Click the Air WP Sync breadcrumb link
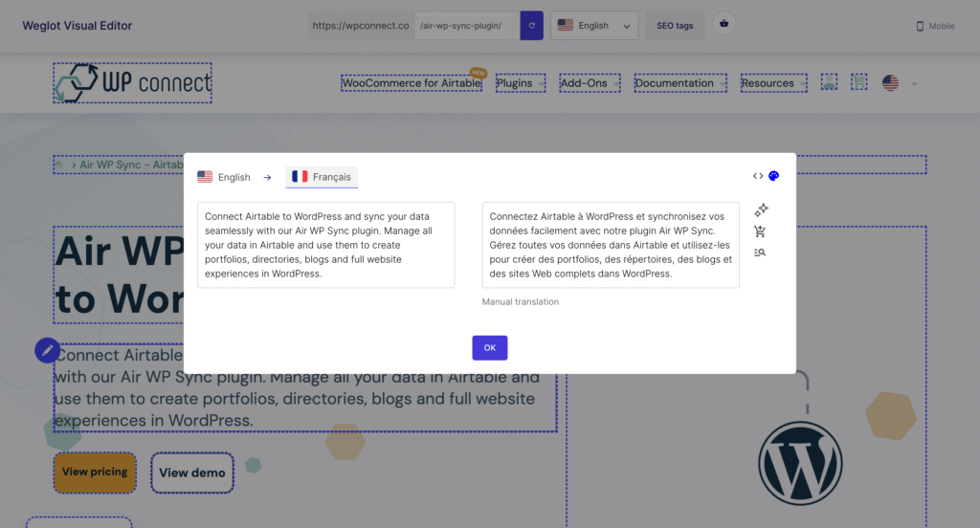 [131, 165]
